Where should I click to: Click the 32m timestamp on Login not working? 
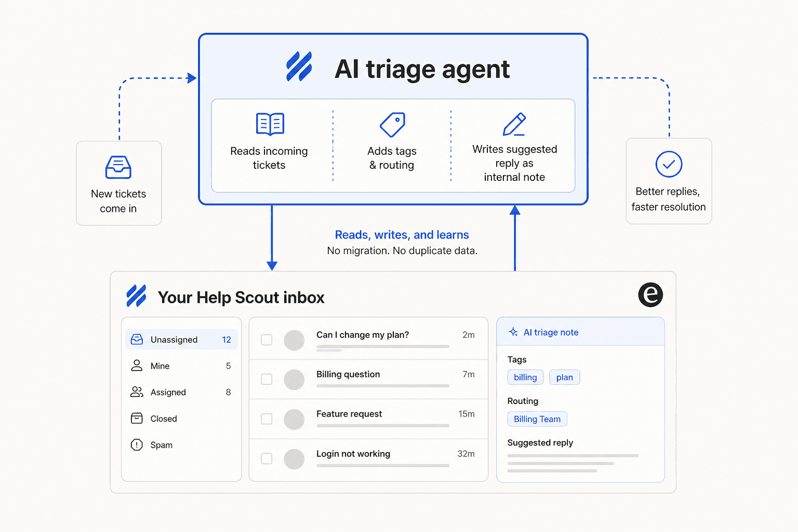pos(466,454)
